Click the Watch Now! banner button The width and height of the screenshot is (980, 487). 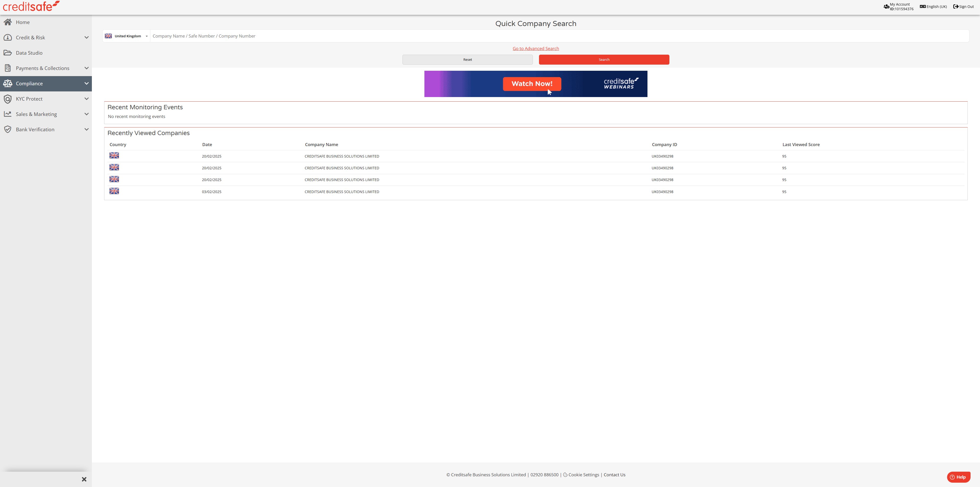tap(532, 84)
